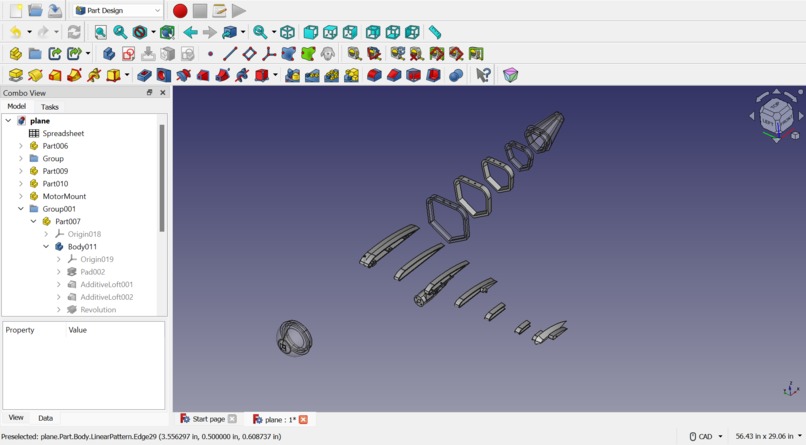Screen dimensions: 806x445
Task: Switch to the Model tab
Action: pyautogui.click(x=16, y=106)
